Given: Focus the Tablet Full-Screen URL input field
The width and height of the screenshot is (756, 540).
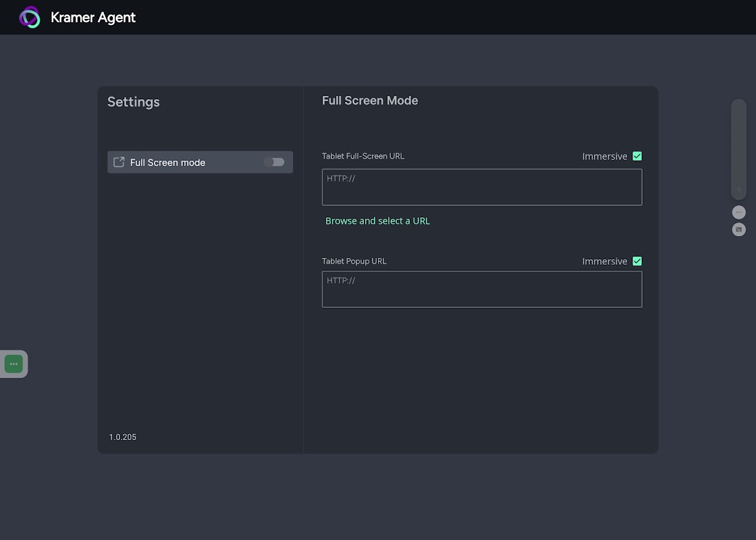Looking at the screenshot, I should (482, 187).
